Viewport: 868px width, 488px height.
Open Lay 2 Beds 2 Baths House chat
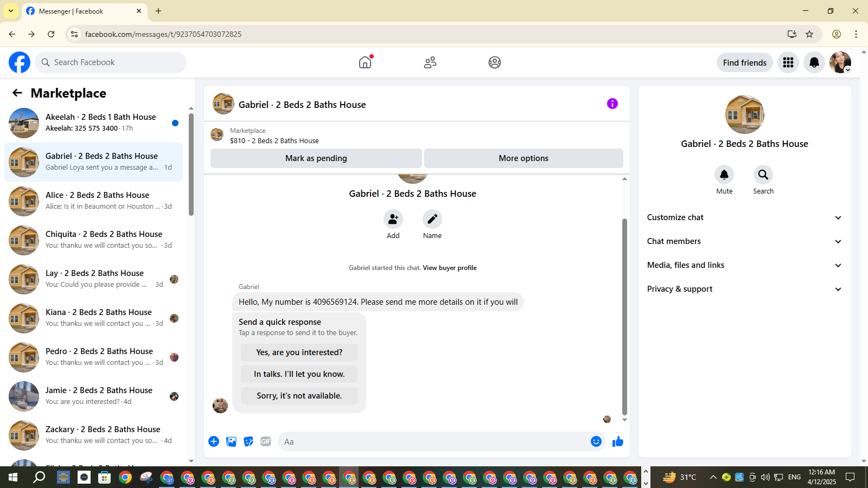(93, 279)
